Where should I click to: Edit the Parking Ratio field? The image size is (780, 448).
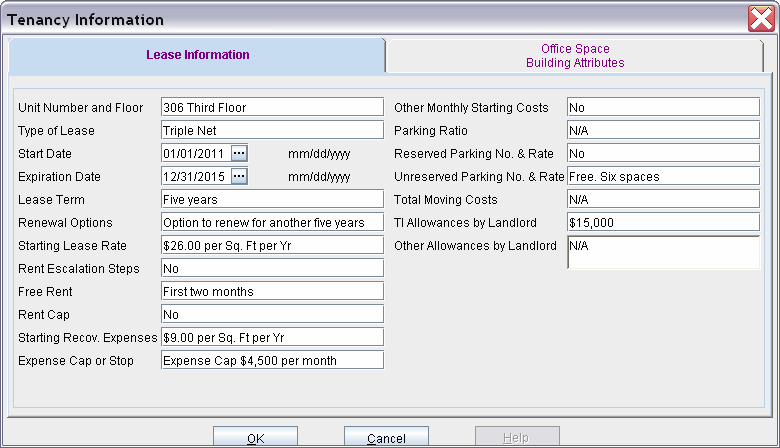[x=664, y=130]
